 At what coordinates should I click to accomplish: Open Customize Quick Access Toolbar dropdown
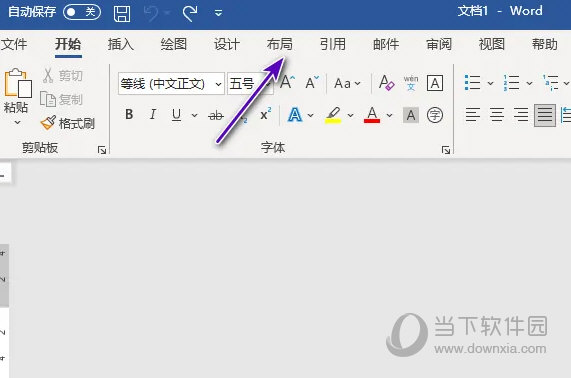[218, 13]
